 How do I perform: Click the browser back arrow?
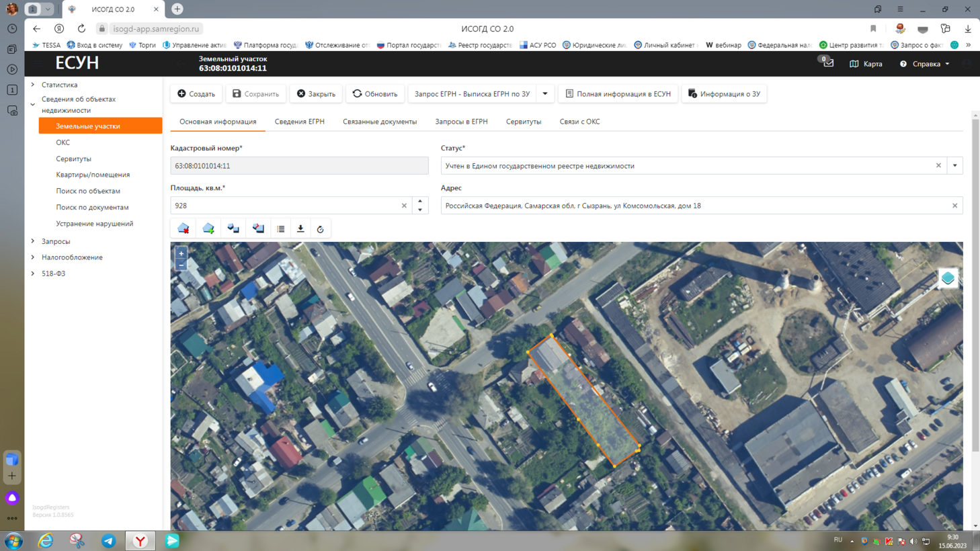coord(37,29)
